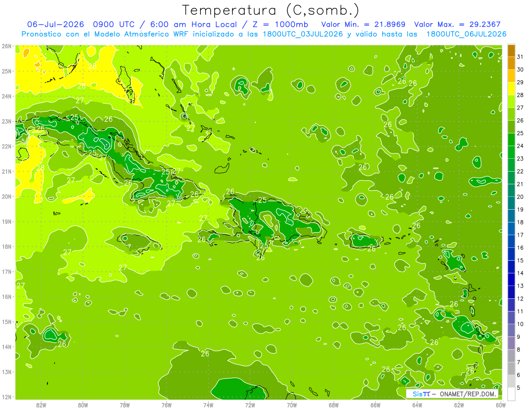Viewport: 532px width, 411px height.
Task: Click the '80W' longitude axis label
Action: tap(83, 405)
